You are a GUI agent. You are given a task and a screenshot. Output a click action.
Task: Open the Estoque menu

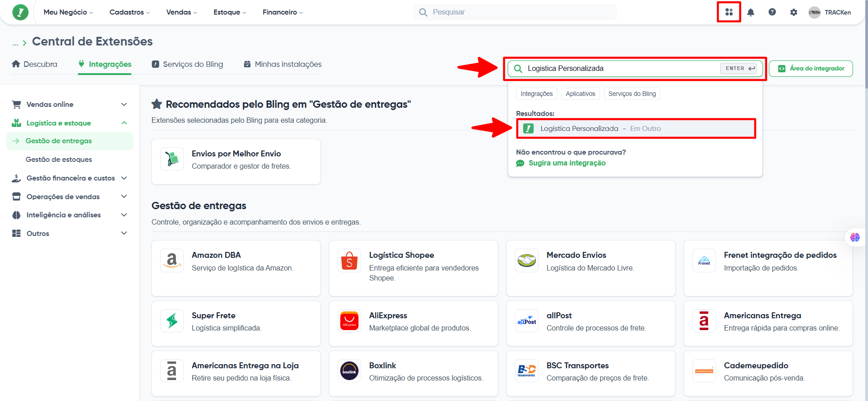[x=230, y=12]
